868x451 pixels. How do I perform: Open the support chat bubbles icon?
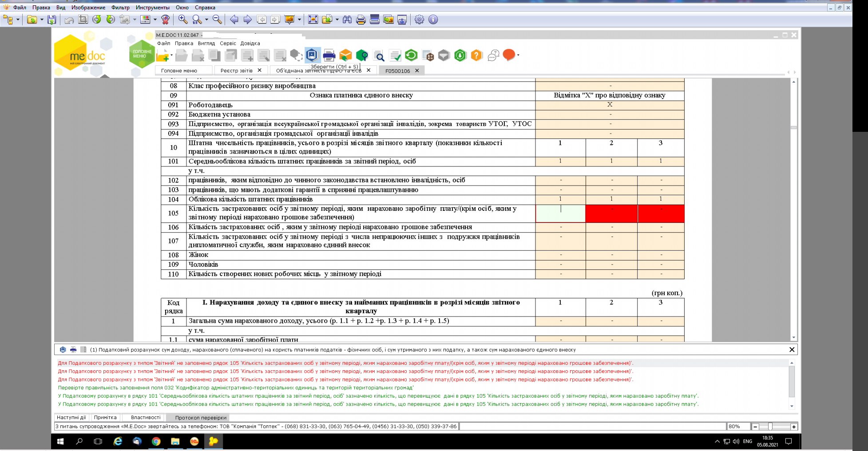493,55
